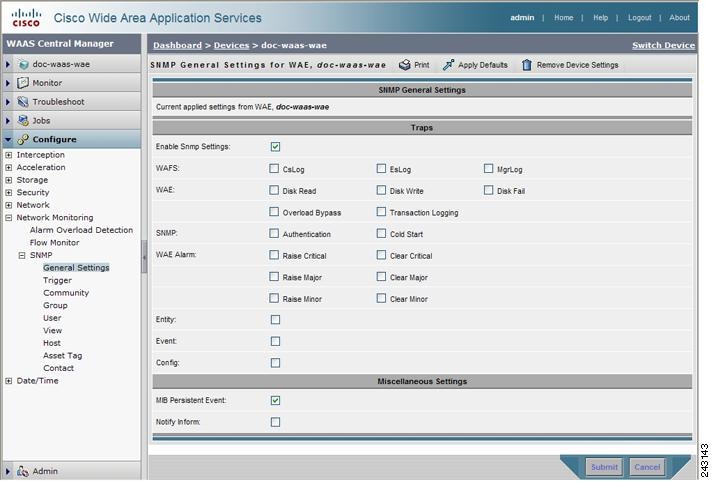
Task: Expand the Jobs menu arrow
Action: [x=8, y=120]
